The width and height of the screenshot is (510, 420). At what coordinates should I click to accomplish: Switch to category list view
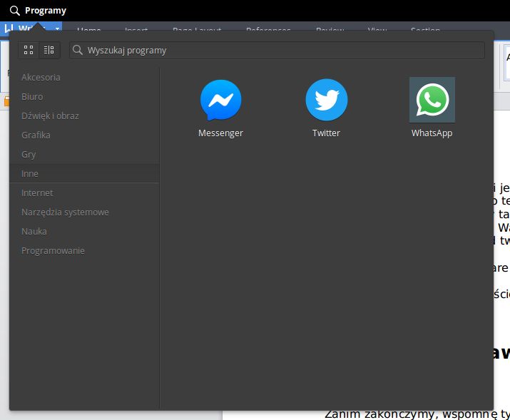point(49,50)
